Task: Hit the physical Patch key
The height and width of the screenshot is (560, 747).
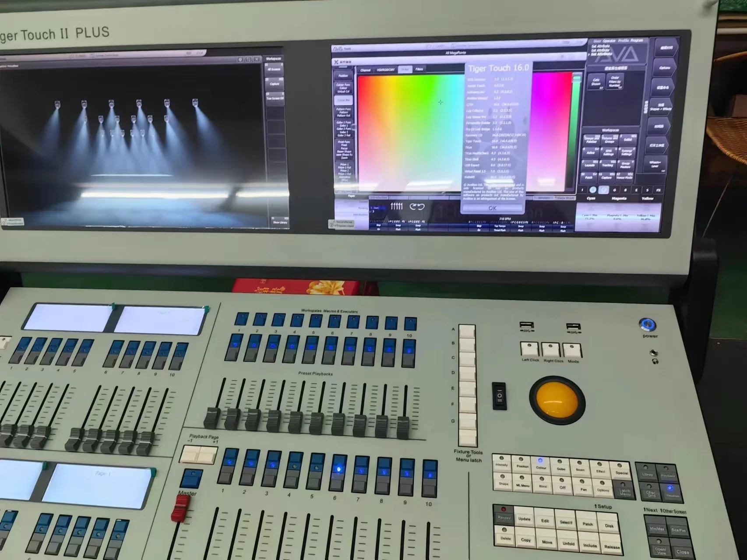Action: click(x=587, y=523)
